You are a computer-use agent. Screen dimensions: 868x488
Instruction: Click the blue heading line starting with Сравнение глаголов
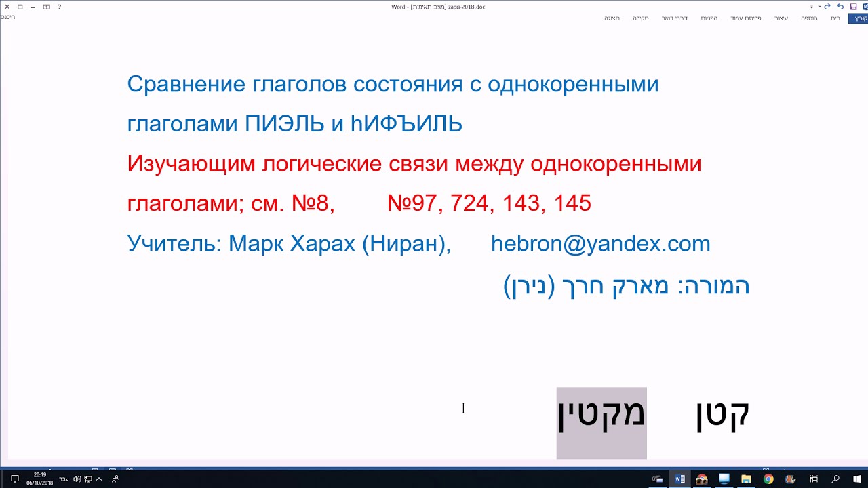tap(393, 85)
